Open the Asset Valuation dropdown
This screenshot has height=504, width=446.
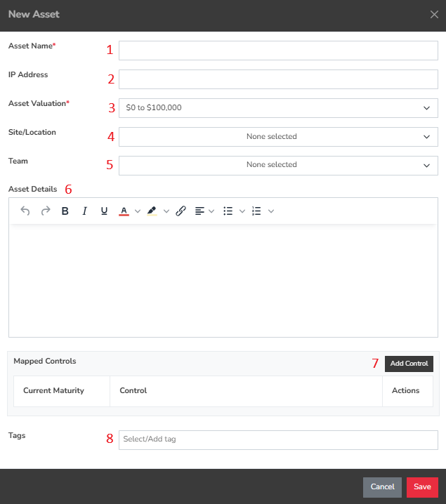tap(278, 108)
